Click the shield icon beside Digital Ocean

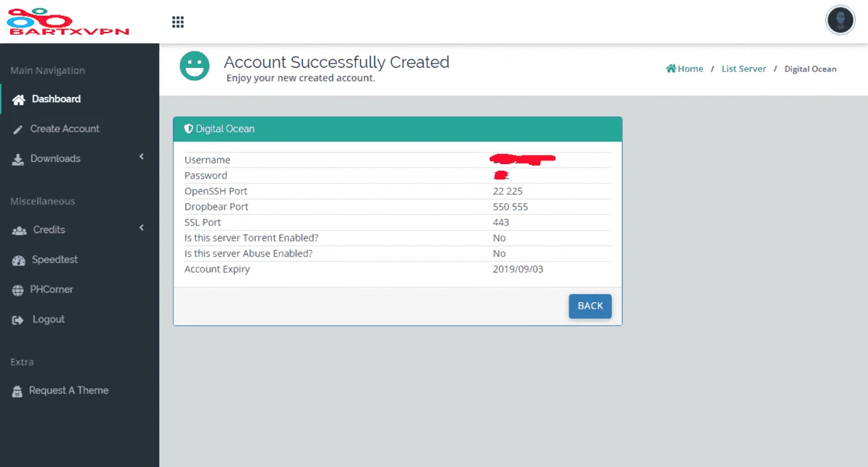[189, 129]
